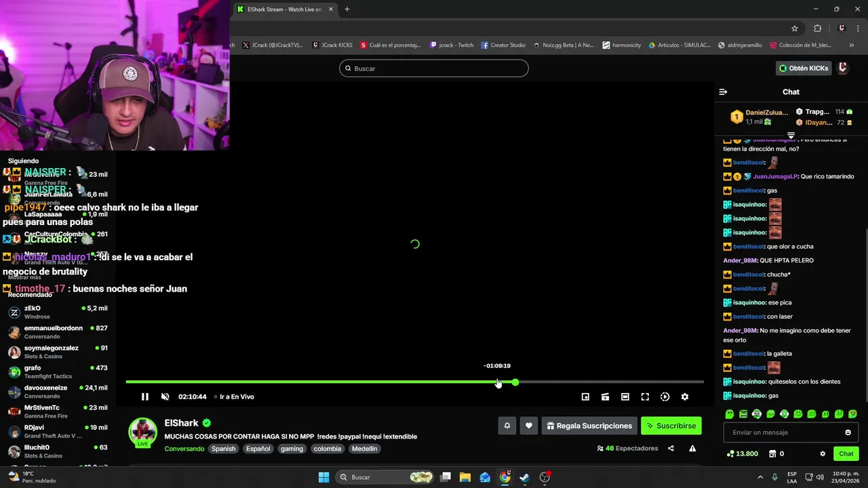Open soymalegonzalez recommended channel
This screenshot has width=868, height=488.
pyautogui.click(x=58, y=352)
